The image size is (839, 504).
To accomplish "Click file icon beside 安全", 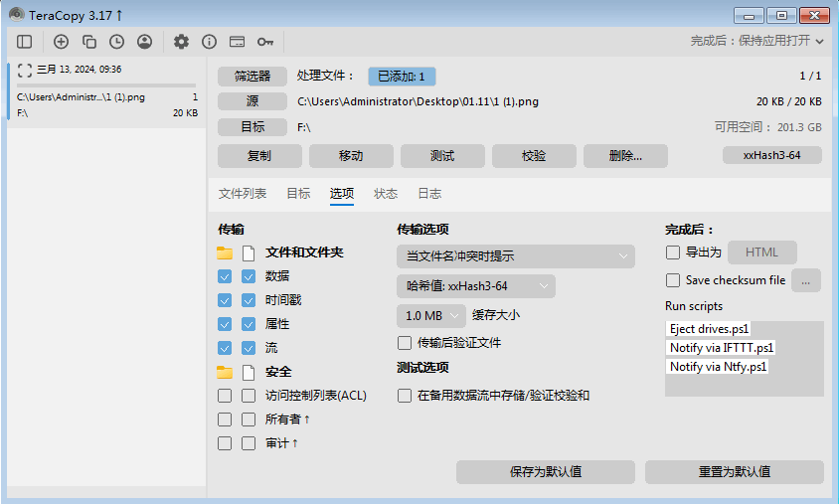I will pyautogui.click(x=249, y=373).
